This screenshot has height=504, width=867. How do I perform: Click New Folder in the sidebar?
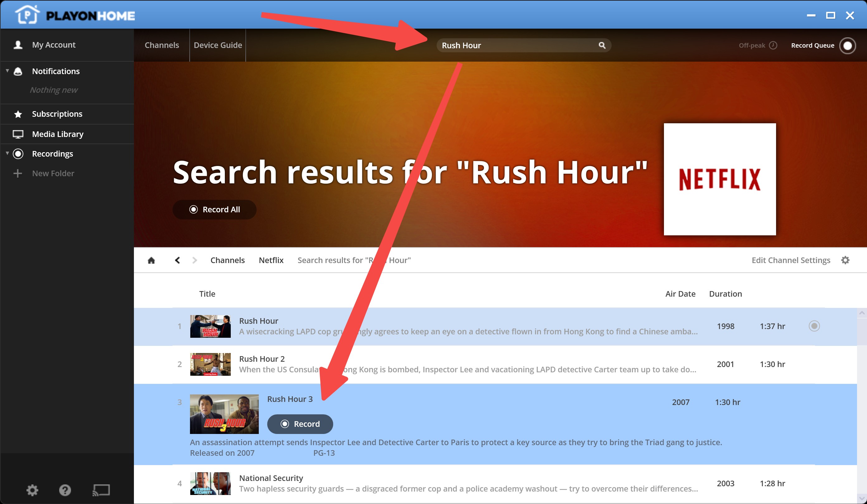pyautogui.click(x=53, y=173)
